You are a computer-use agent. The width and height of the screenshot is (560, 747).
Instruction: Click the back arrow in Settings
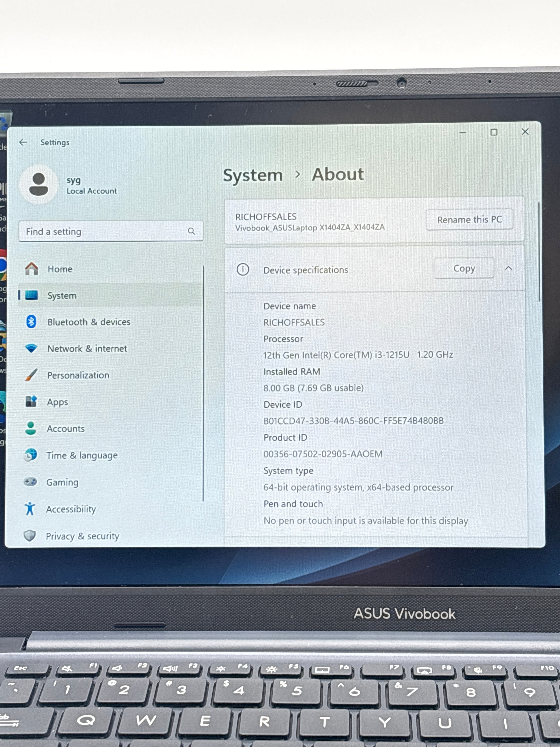[x=23, y=142]
